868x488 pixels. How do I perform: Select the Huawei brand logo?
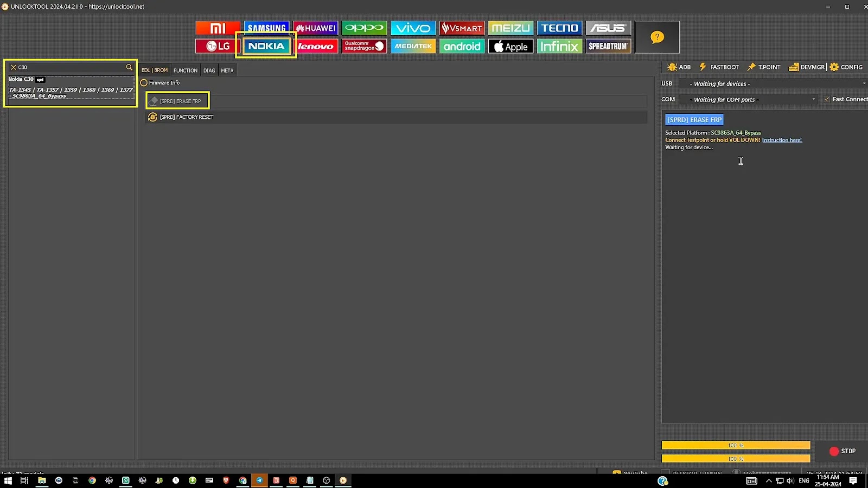click(315, 28)
